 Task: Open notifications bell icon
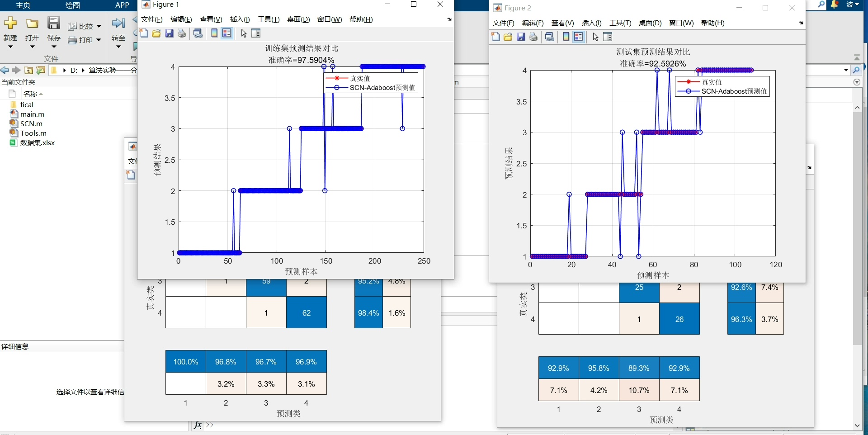(x=835, y=5)
